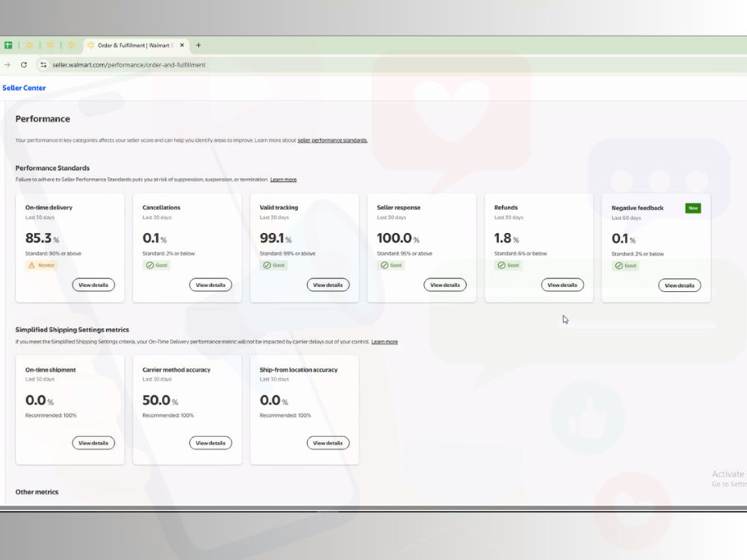Open the second Walmart spark browser tab
This screenshot has width=747, height=560.
coord(51,46)
